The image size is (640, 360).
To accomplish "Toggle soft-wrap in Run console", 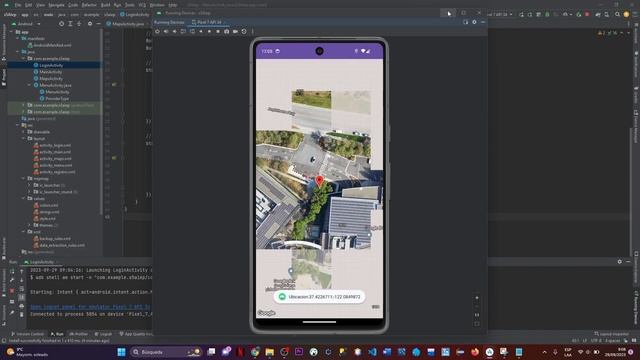I will coord(22,289).
